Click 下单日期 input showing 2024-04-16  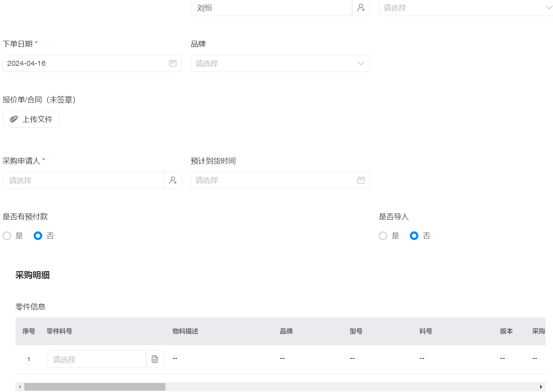[x=92, y=63]
